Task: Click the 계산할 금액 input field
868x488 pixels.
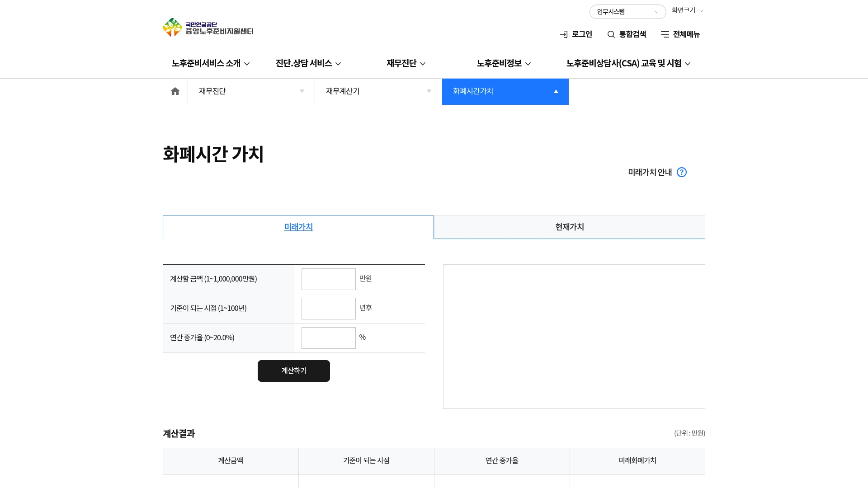Action: [x=328, y=279]
